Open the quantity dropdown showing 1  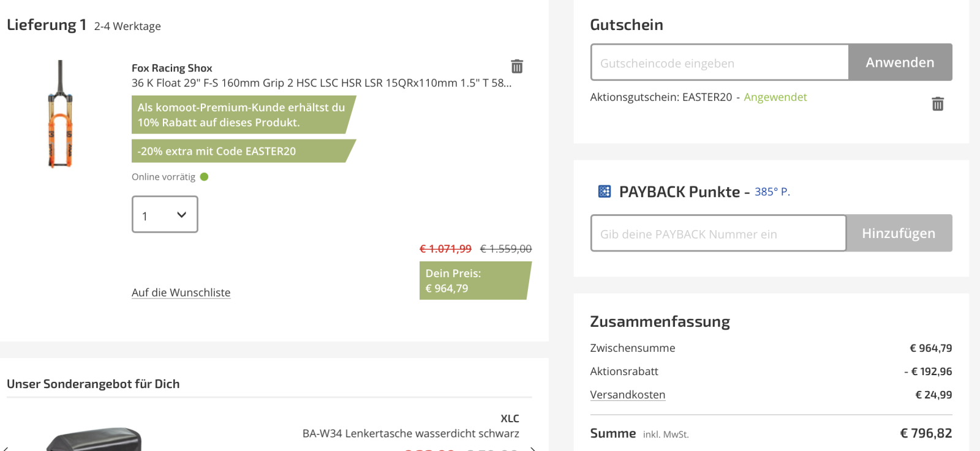tap(165, 214)
